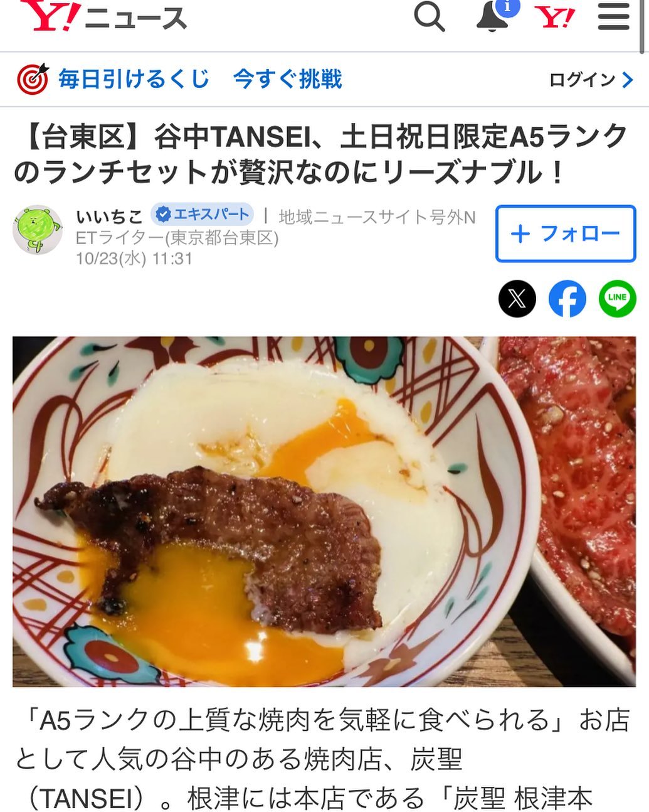Click the フォロー follow button
The image size is (649, 812).
click(x=566, y=233)
